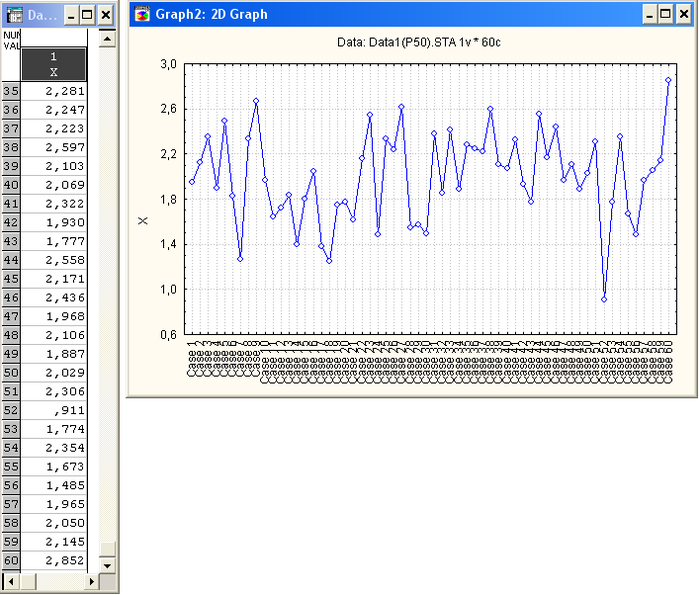The image size is (699, 595).
Task: Click the horizontal scrollbar left arrow in Data window
Action: 11,581
